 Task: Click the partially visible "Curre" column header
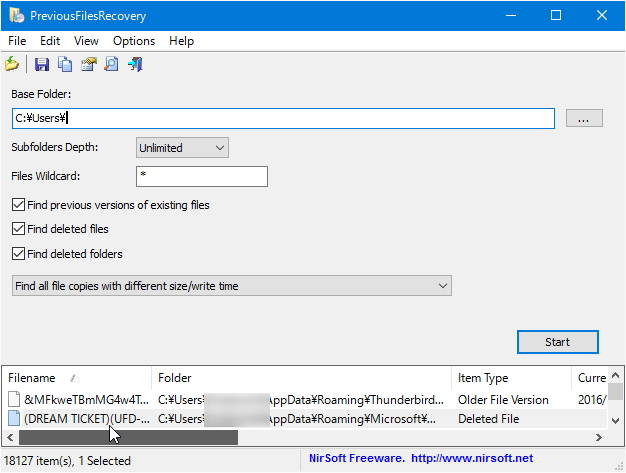(x=591, y=378)
